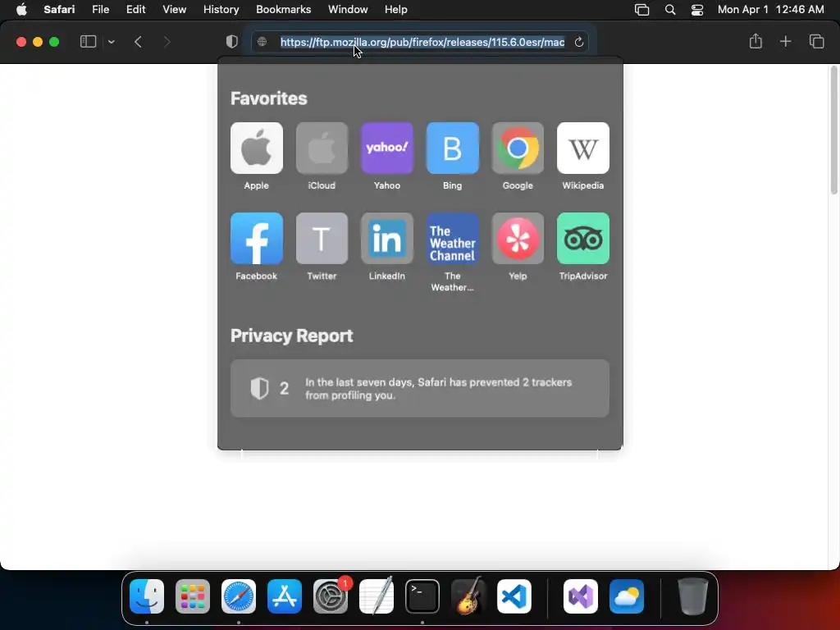Open the iCloud favorite
The image size is (840, 630).
click(322, 148)
